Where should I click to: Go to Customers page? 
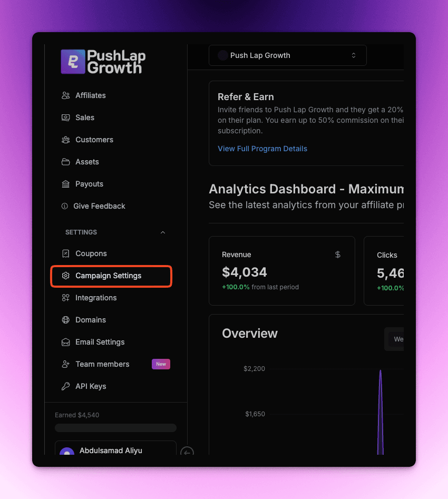[94, 140]
